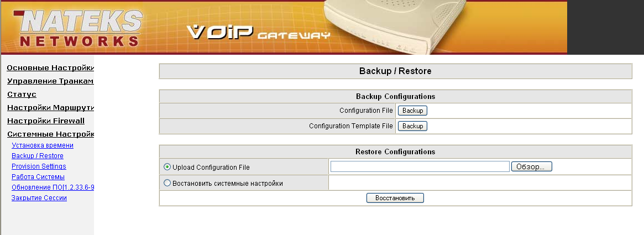The width and height of the screenshot is (644, 235).
Task: Click the Обзор browse button
Action: (531, 166)
